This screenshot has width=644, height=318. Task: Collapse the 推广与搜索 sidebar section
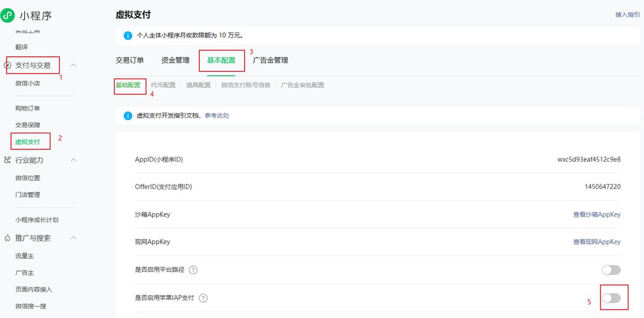pos(74,238)
